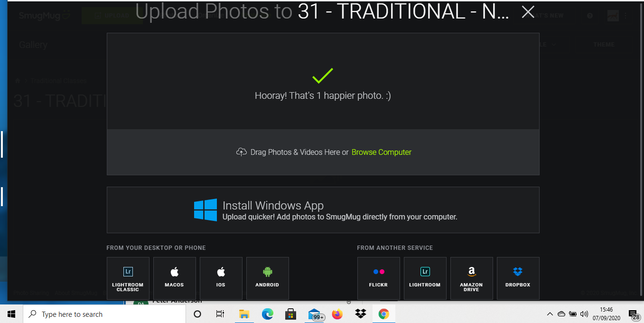Viewport: 644px width, 323px height.
Task: Choose the iOS upload app
Action: tap(221, 278)
